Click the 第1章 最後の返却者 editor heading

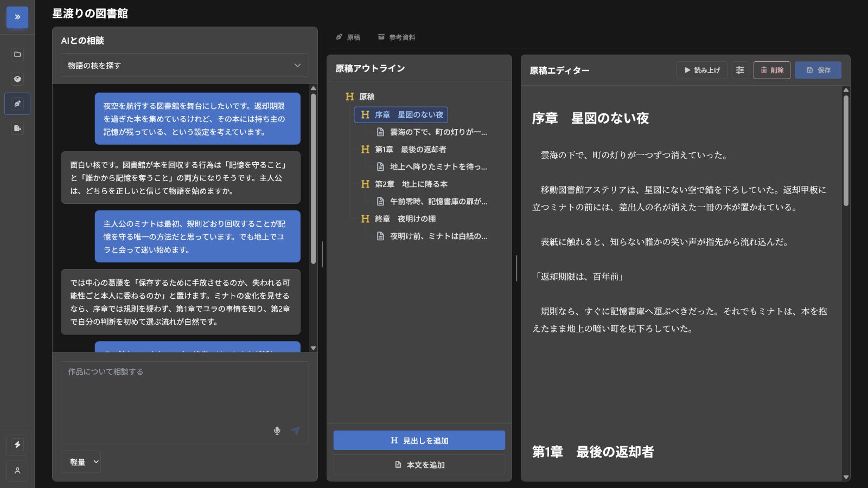593,452
